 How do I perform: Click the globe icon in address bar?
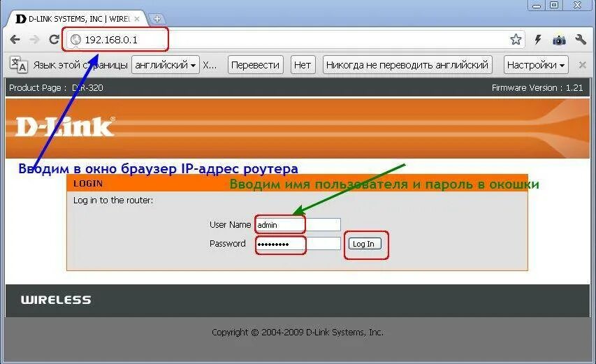(75, 40)
